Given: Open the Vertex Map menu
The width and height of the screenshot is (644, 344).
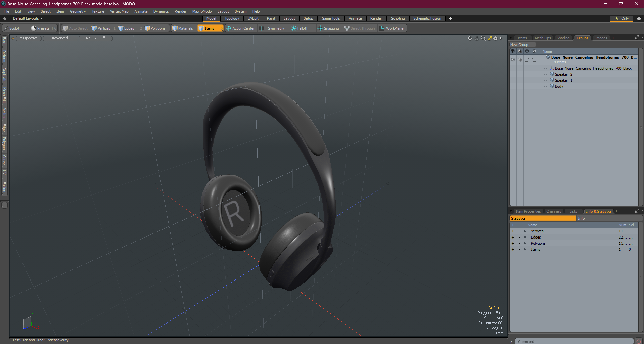Looking at the screenshot, I should [119, 11].
